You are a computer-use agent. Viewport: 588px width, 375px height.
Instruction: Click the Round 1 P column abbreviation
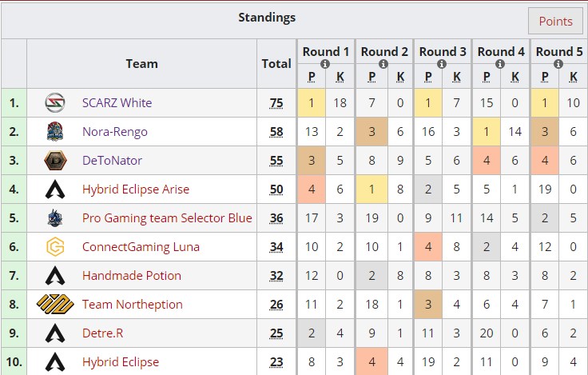point(312,77)
